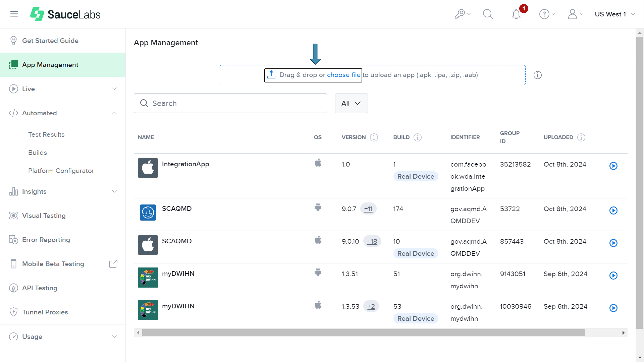Expand the Usage menu section
The height and width of the screenshot is (362, 644).
point(114,337)
